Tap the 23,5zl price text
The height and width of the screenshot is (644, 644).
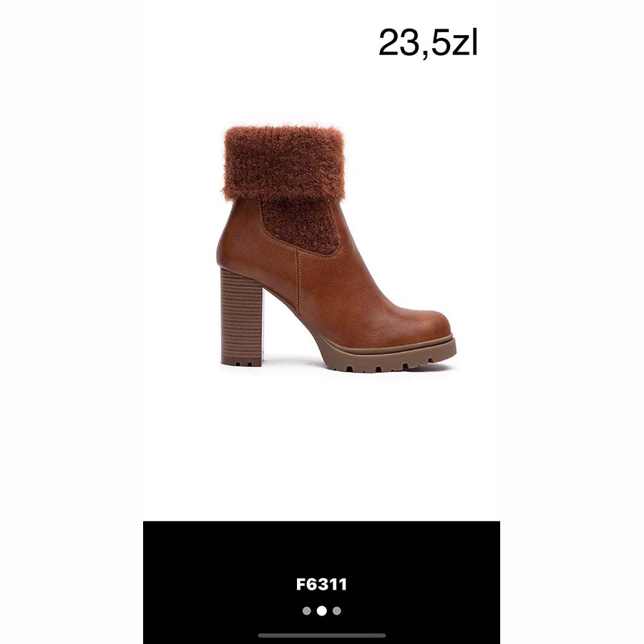pos(428,43)
